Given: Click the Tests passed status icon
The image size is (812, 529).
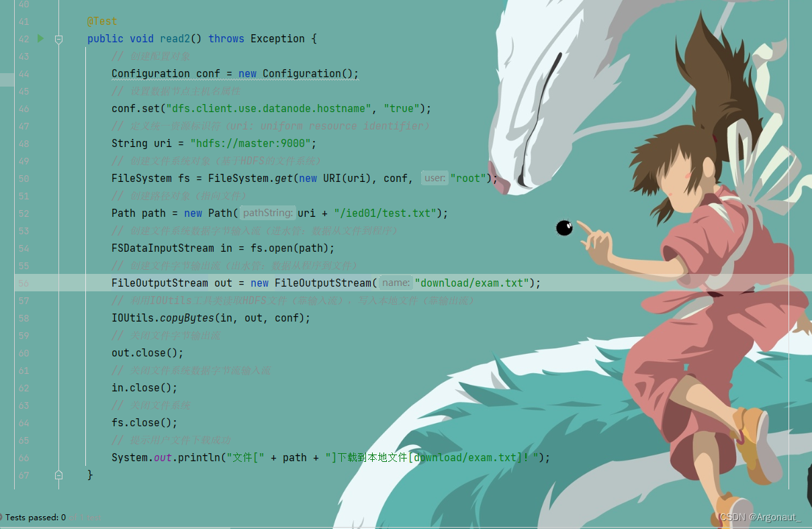Looking at the screenshot, I should [1, 518].
